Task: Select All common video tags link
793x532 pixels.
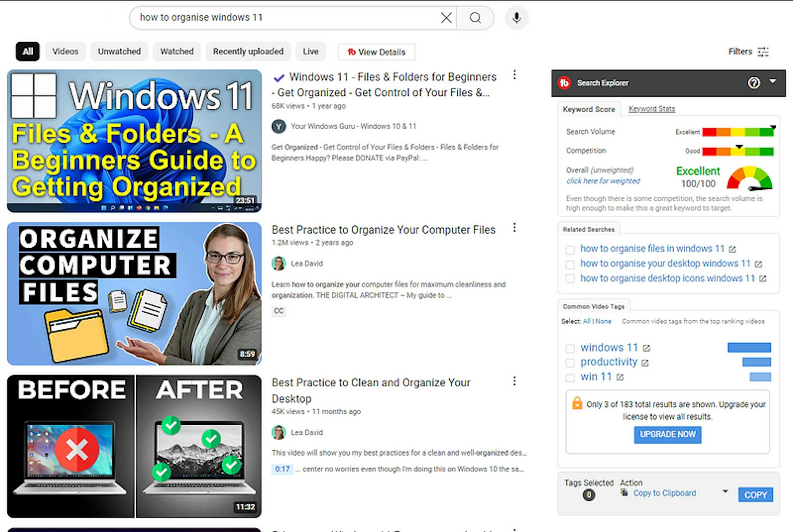Action: [x=586, y=321]
